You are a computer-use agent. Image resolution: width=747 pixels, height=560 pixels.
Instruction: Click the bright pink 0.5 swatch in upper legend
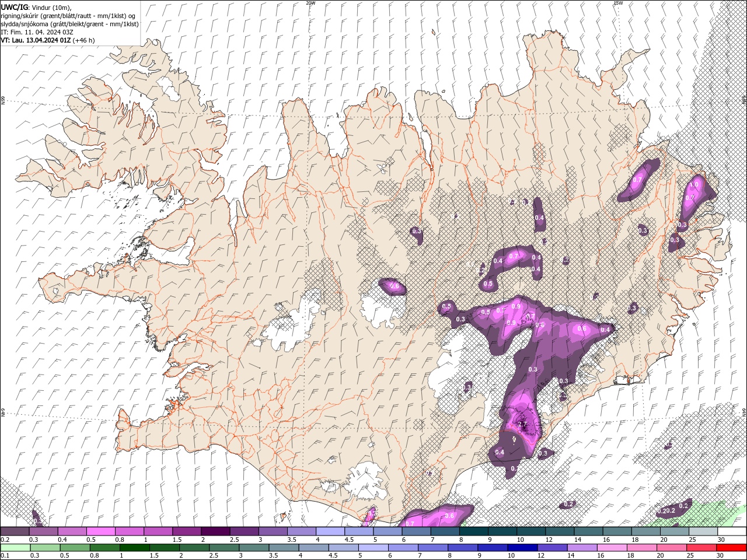101,531
